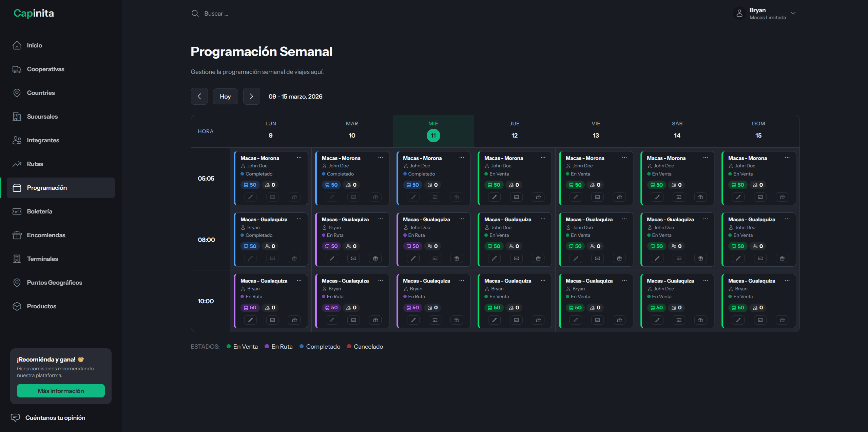The image size is (868, 432).
Task: Navigate to Encomiendas sidebar item
Action: click(46, 235)
